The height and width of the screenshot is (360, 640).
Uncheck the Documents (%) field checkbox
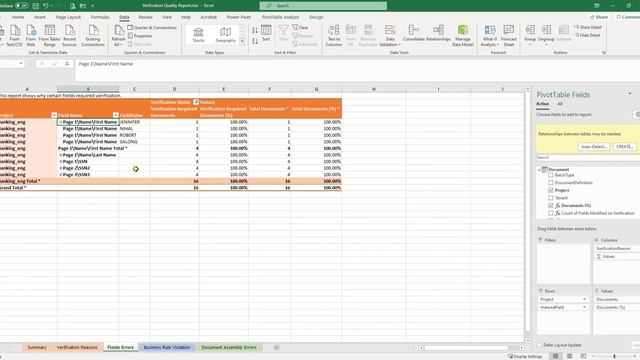click(x=551, y=205)
